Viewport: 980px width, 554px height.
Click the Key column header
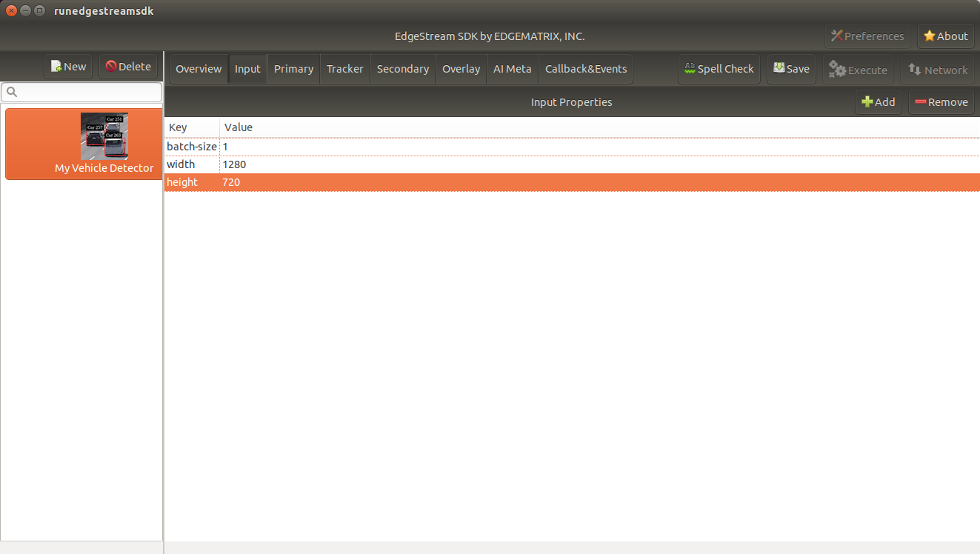[192, 127]
